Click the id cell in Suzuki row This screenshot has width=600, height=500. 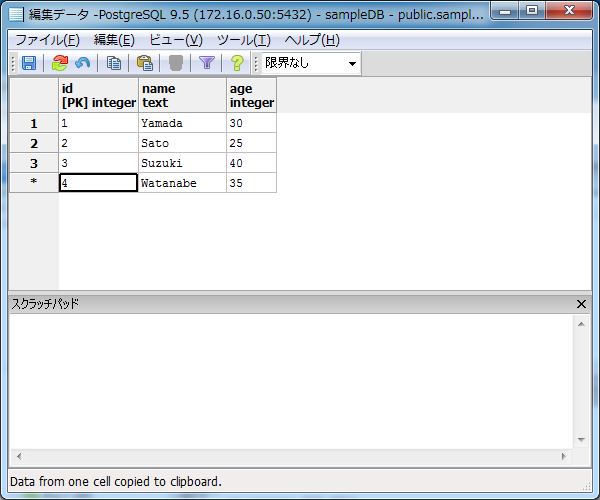(x=98, y=163)
